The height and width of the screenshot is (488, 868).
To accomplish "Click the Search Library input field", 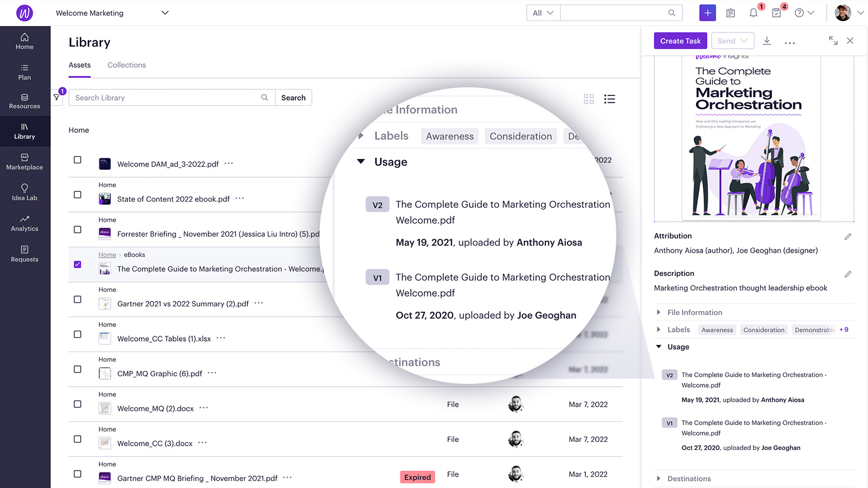I will (x=171, y=98).
